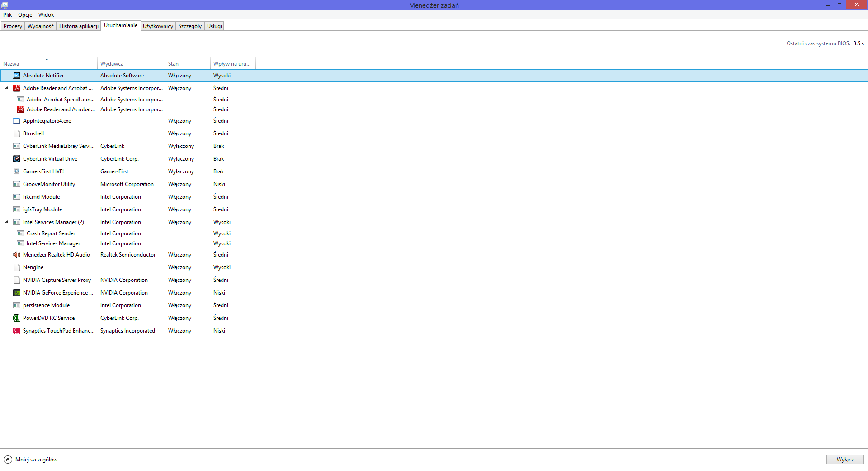Click the Wyłącz button

click(x=845, y=460)
